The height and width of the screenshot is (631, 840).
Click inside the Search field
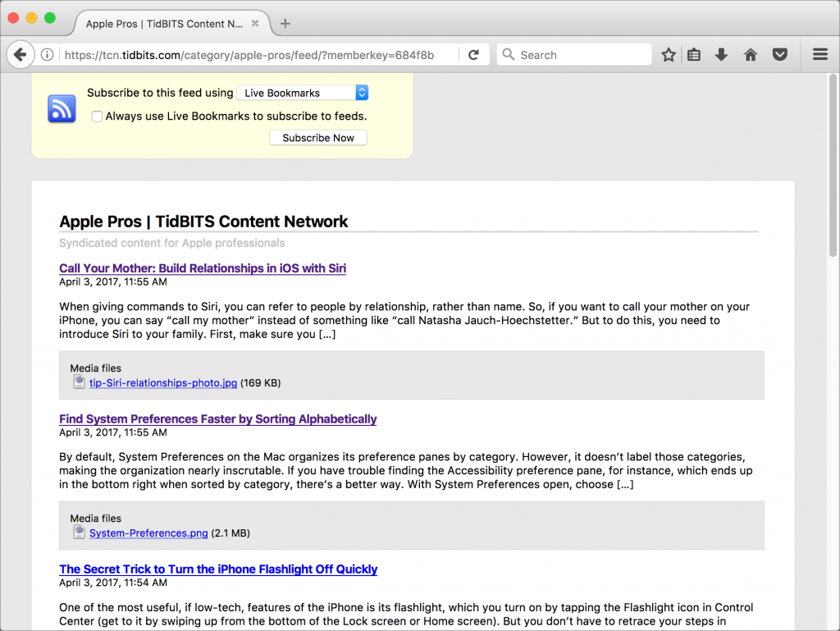coord(574,54)
